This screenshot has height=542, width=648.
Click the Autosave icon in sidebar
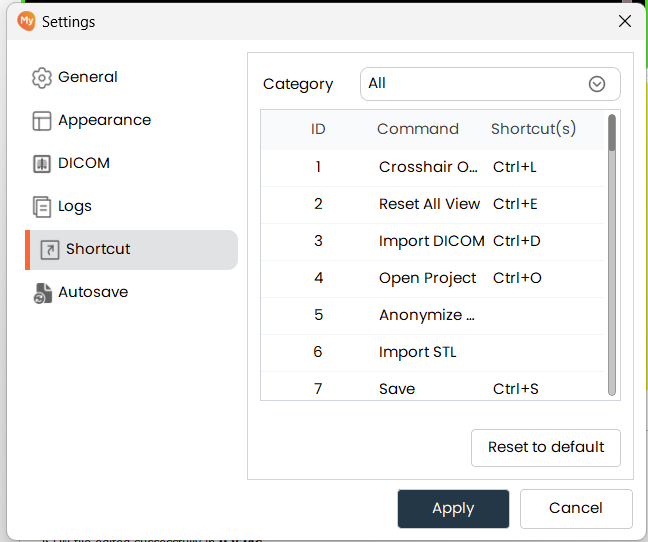coord(41,293)
